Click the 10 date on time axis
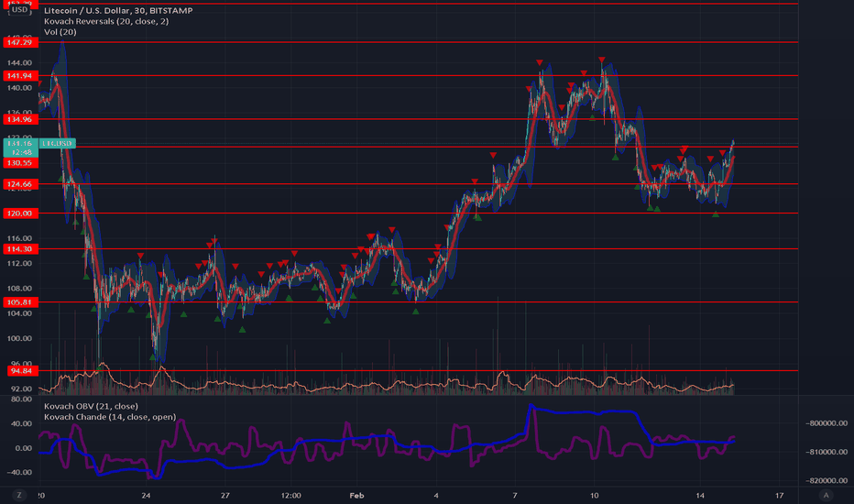Screen dimensions: 854x504 click(x=594, y=495)
